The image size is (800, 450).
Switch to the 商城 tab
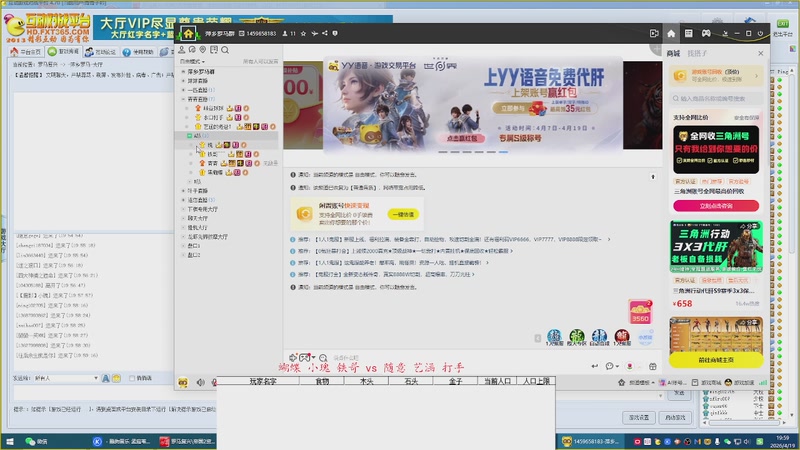673,53
